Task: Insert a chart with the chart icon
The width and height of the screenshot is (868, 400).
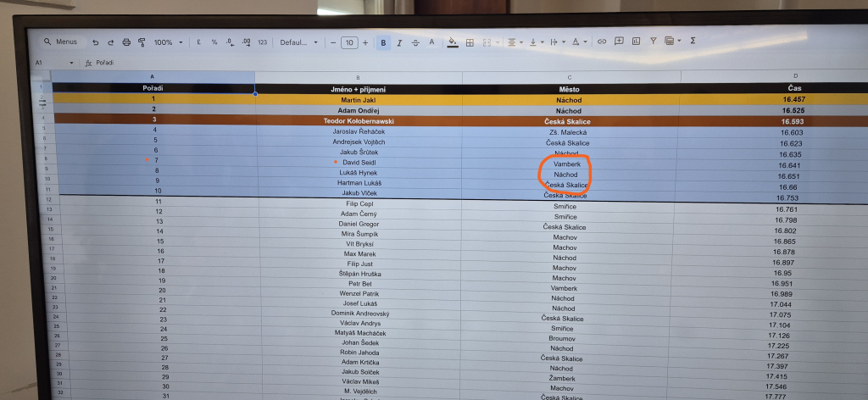Action: click(636, 41)
